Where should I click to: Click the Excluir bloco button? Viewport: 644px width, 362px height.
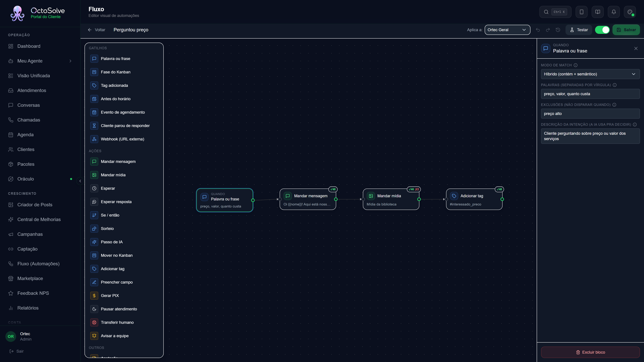tap(590, 352)
